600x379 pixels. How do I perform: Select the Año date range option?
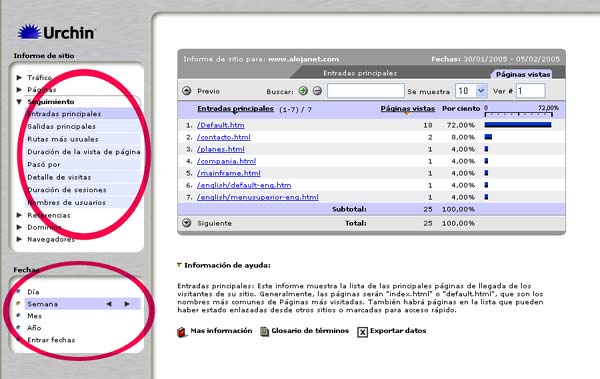pyautogui.click(x=34, y=328)
